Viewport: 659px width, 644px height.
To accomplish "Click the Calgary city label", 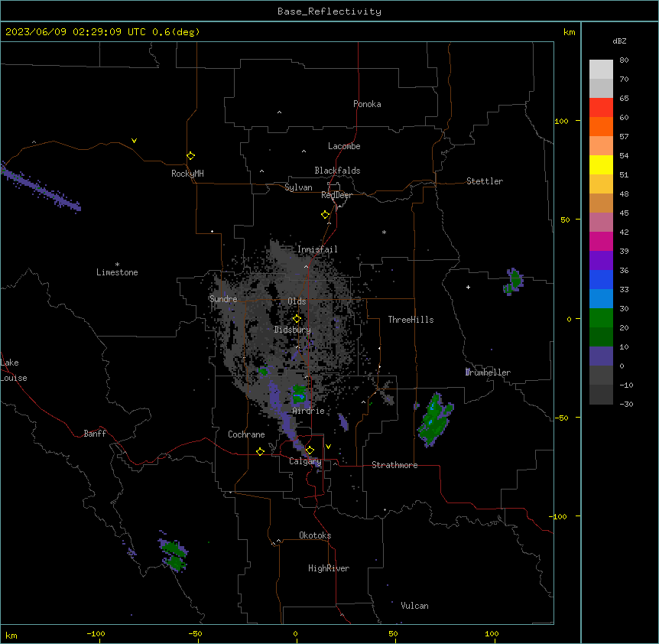I will point(305,461).
